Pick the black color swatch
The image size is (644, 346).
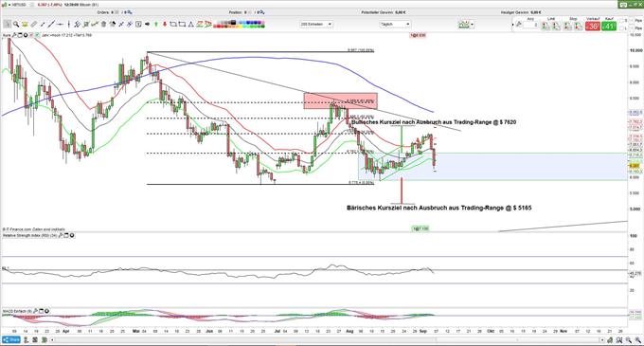click(233, 23)
